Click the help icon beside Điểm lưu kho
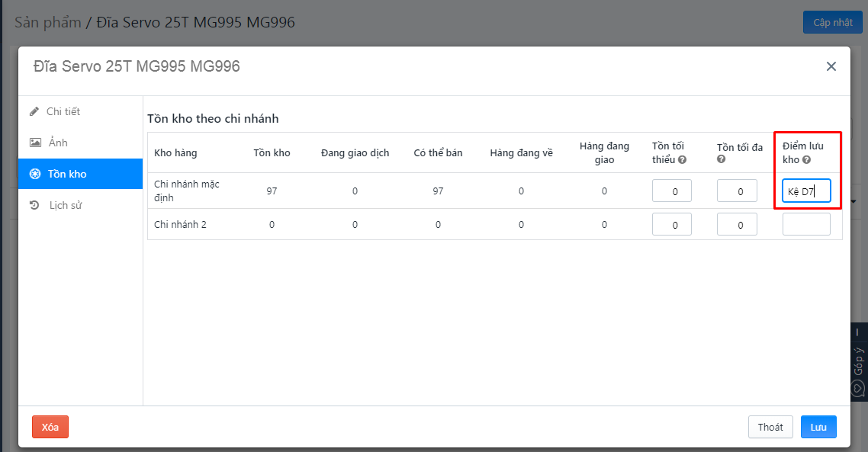868x452 pixels. point(806,160)
